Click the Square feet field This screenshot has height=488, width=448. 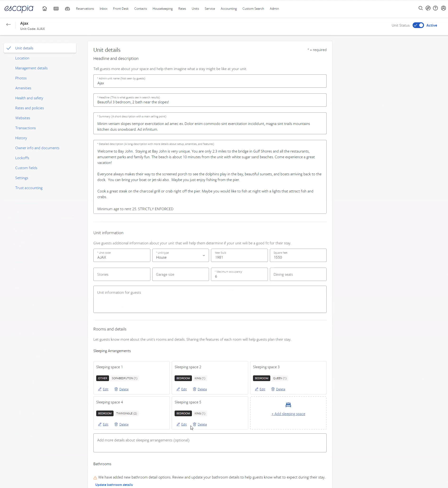coord(298,255)
